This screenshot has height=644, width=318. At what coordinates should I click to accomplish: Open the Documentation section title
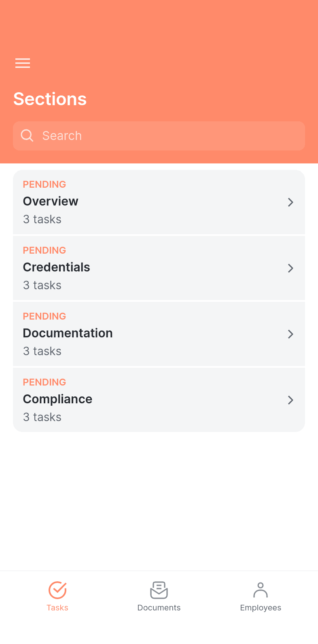click(x=68, y=333)
